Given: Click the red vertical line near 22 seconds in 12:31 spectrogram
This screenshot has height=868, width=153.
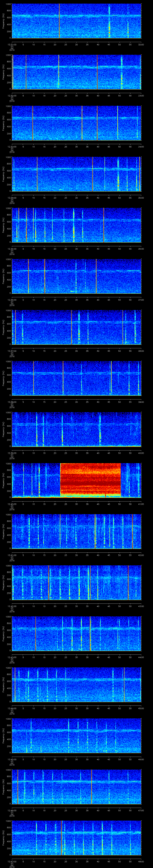Looking at the screenshot, I should 59,21.
